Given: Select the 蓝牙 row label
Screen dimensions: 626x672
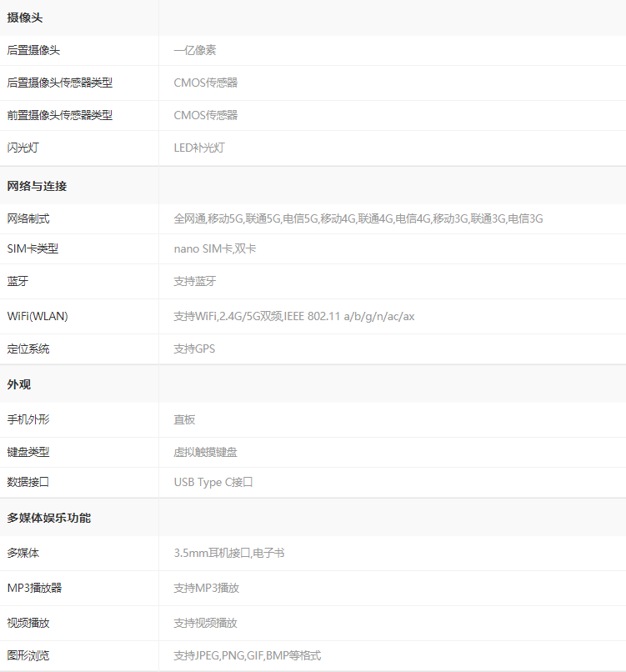Looking at the screenshot, I should (x=18, y=281).
